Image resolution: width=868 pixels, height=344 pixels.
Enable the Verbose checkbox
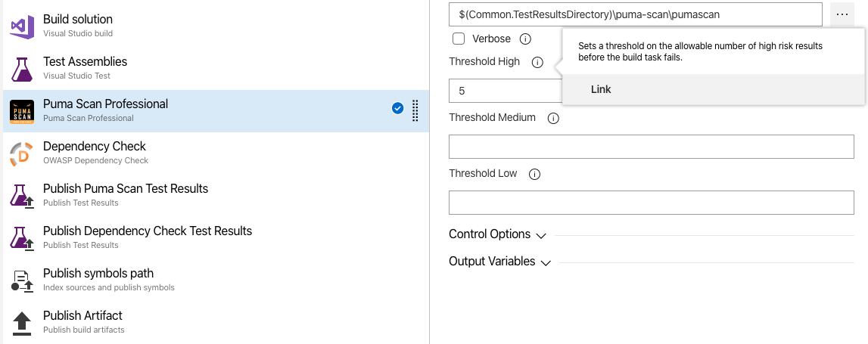pyautogui.click(x=459, y=39)
